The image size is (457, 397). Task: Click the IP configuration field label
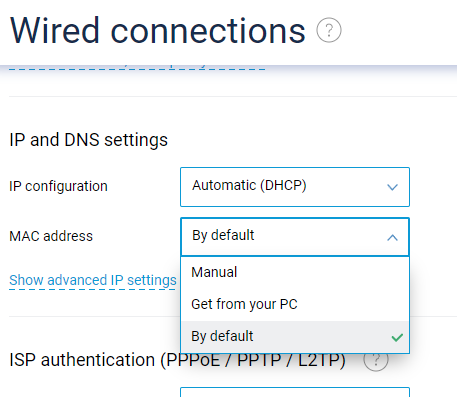[x=58, y=186]
